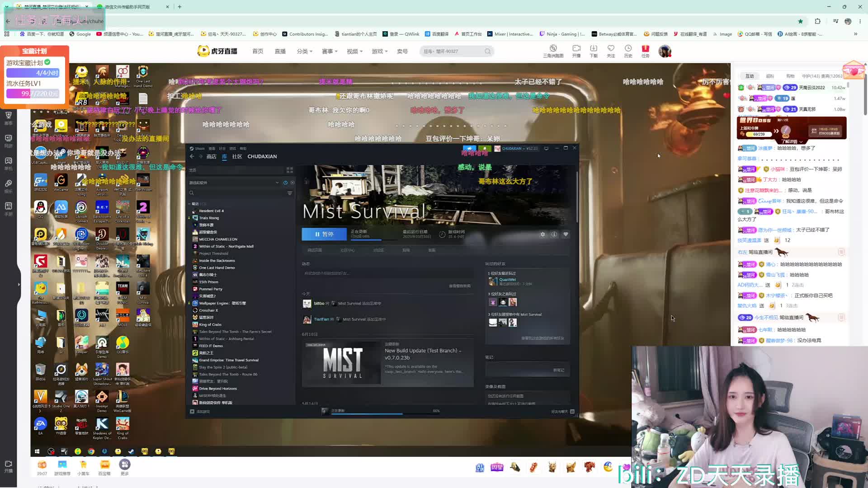The image size is (868, 488).
Task: Open the 分类 dropdown in Huya navigation
Action: [305, 52]
